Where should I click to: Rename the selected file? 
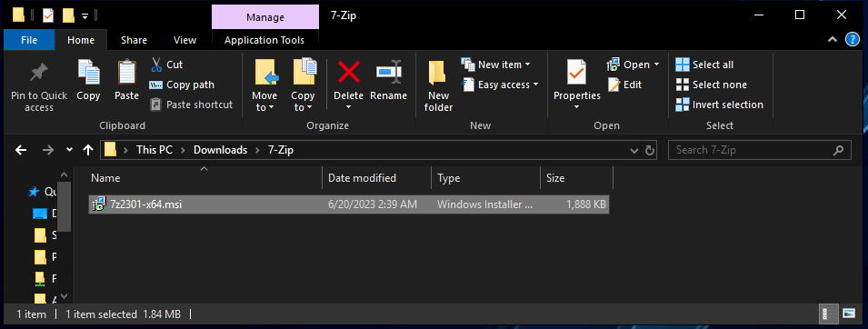pos(389,81)
